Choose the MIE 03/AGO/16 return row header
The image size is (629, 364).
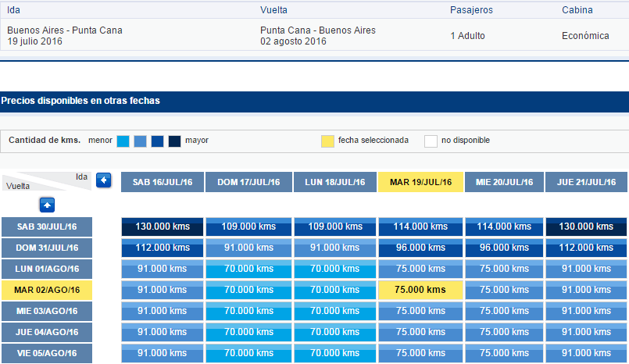[47, 311]
